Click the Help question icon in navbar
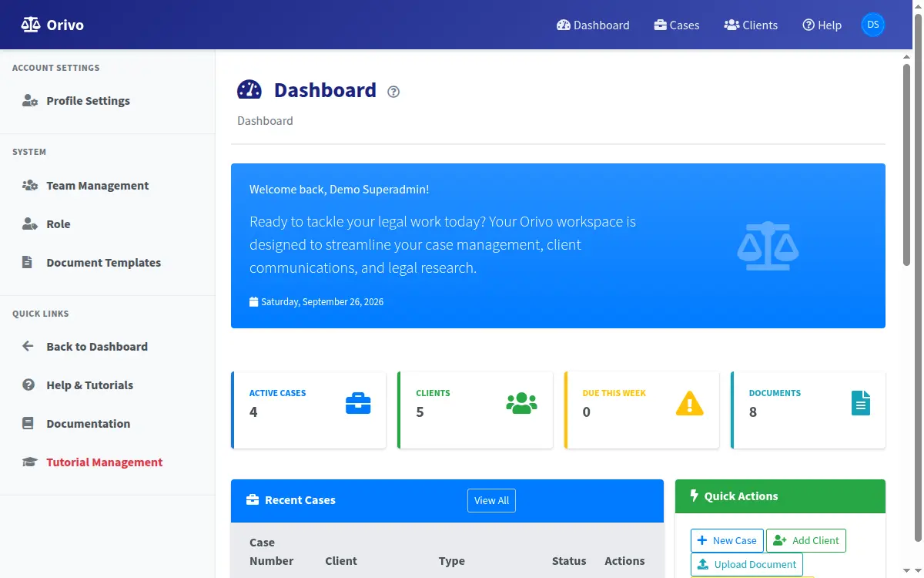The width and height of the screenshot is (924, 578). click(x=808, y=25)
